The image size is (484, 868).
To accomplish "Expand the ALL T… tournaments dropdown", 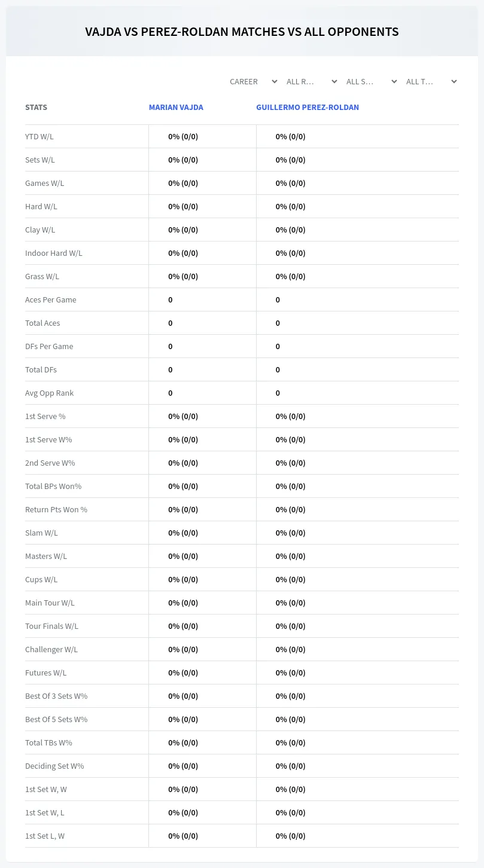I will 431,81.
